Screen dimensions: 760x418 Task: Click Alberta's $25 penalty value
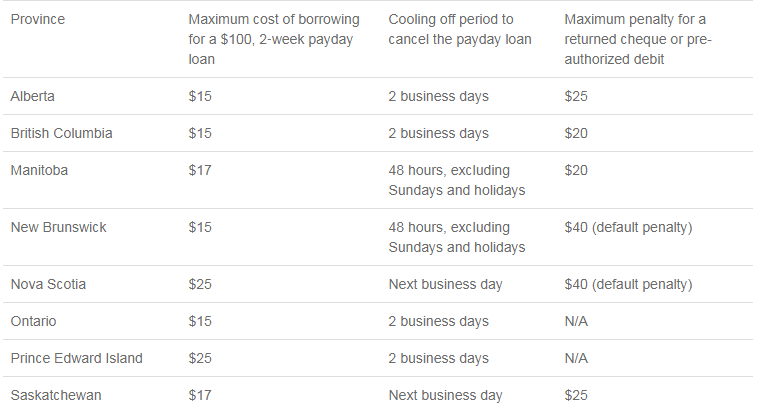click(x=576, y=96)
